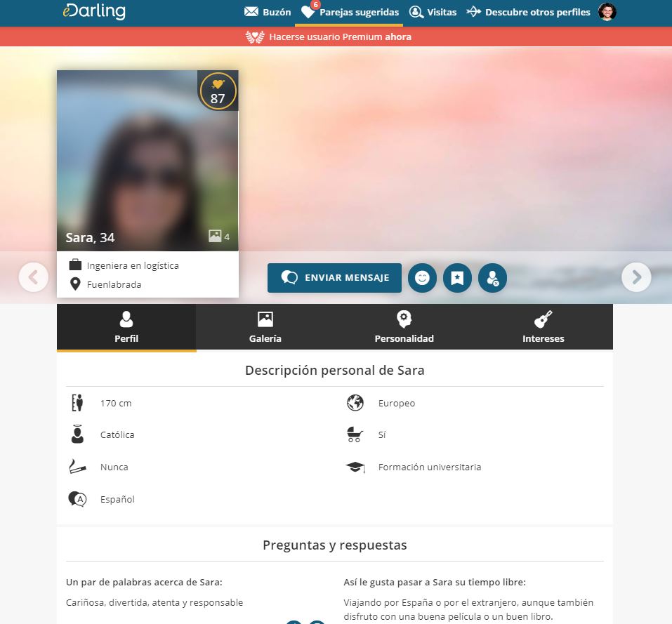Click the briefcase occupation icon
This screenshot has width=672, height=624.
[75, 265]
